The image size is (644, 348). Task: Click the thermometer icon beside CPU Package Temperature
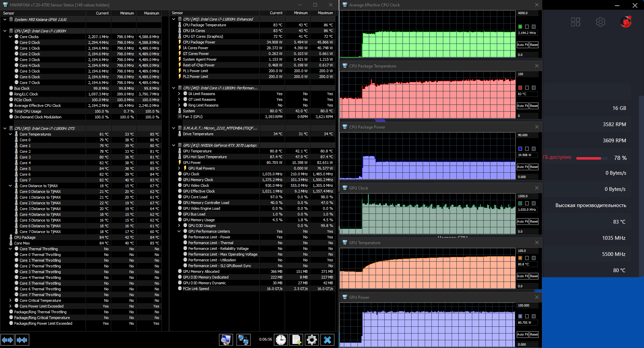click(x=180, y=25)
